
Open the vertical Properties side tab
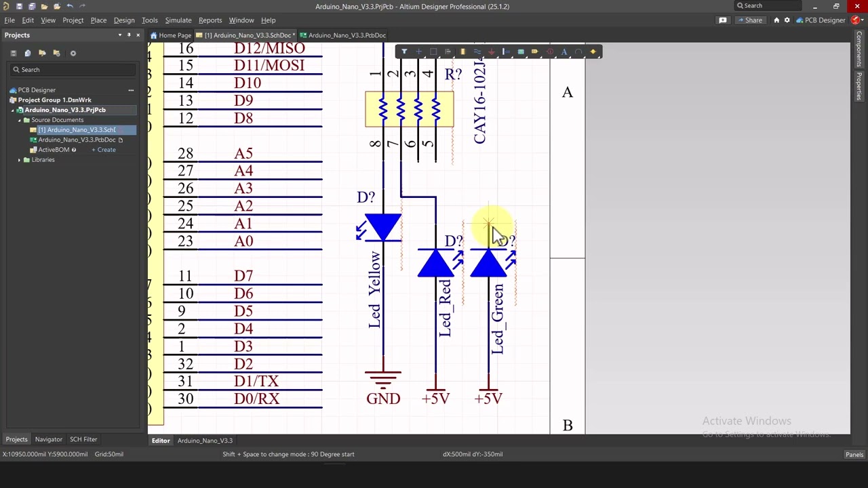[x=859, y=86]
